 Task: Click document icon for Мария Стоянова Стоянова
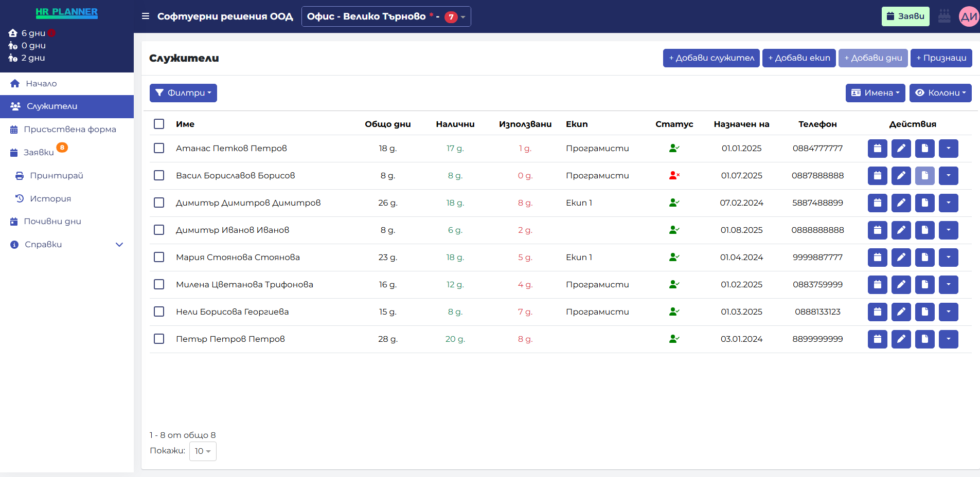coord(924,258)
